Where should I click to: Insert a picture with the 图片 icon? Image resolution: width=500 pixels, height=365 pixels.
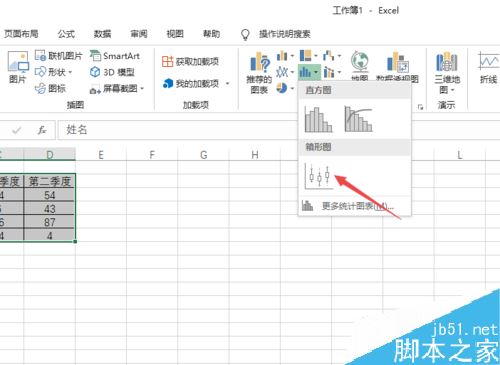tap(17, 67)
